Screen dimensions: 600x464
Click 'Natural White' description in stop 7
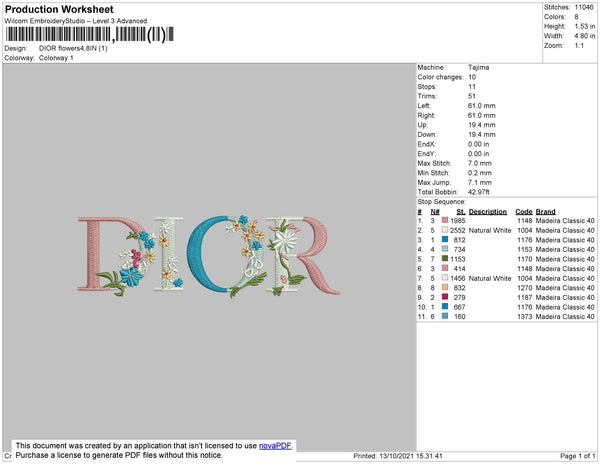(490, 278)
